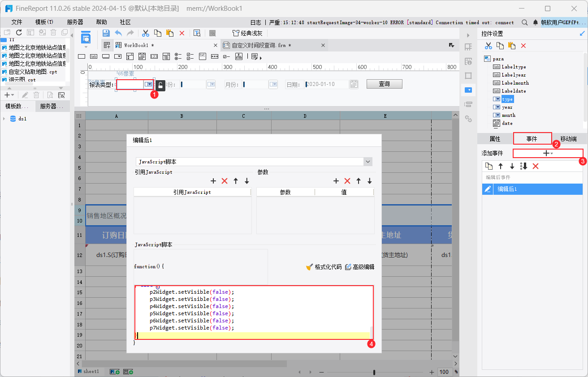Delete widget in widget settings panel toolbar
588x377 pixels.
pyautogui.click(x=523, y=46)
